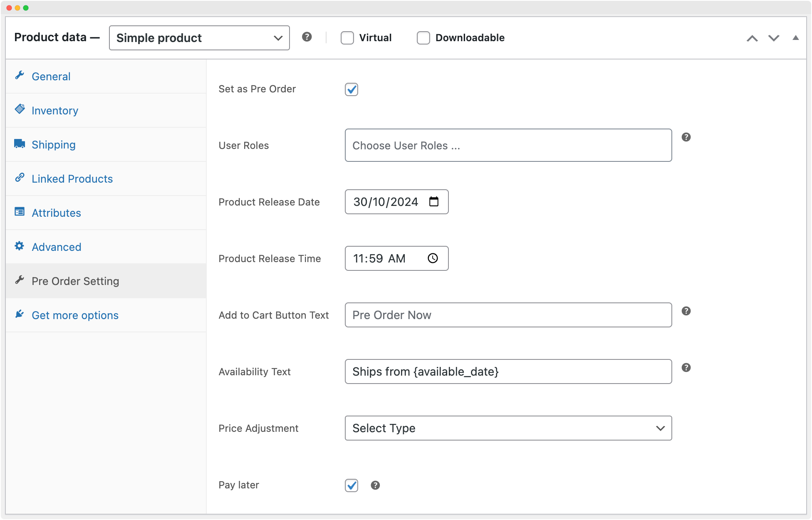The width and height of the screenshot is (812, 520).
Task: Disable the Pay later checkbox
Action: tap(352, 485)
